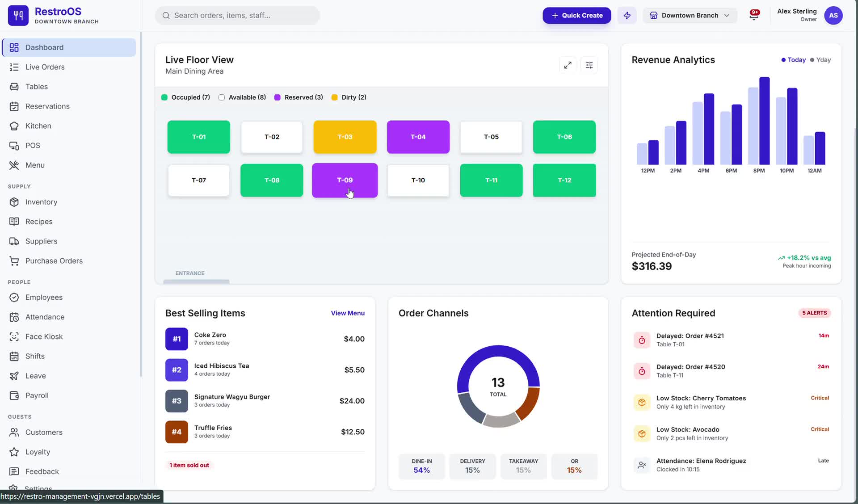Open the lightning bolt quick actions icon
Viewport: 858px width, 504px height.
tap(627, 15)
